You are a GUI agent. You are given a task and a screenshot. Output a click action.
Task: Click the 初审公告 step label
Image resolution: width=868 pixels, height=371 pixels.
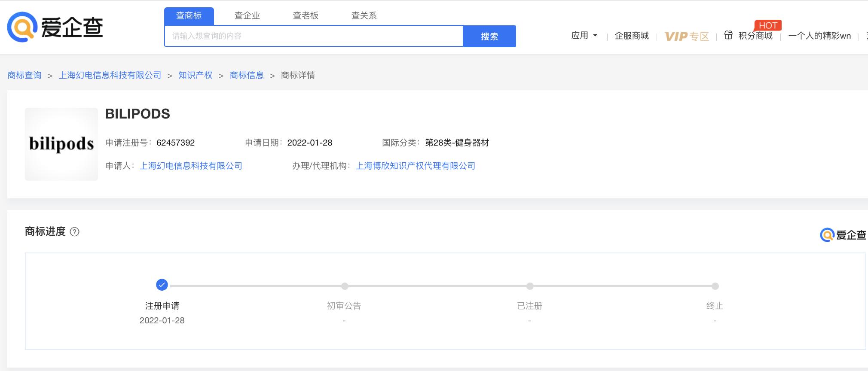(x=344, y=306)
